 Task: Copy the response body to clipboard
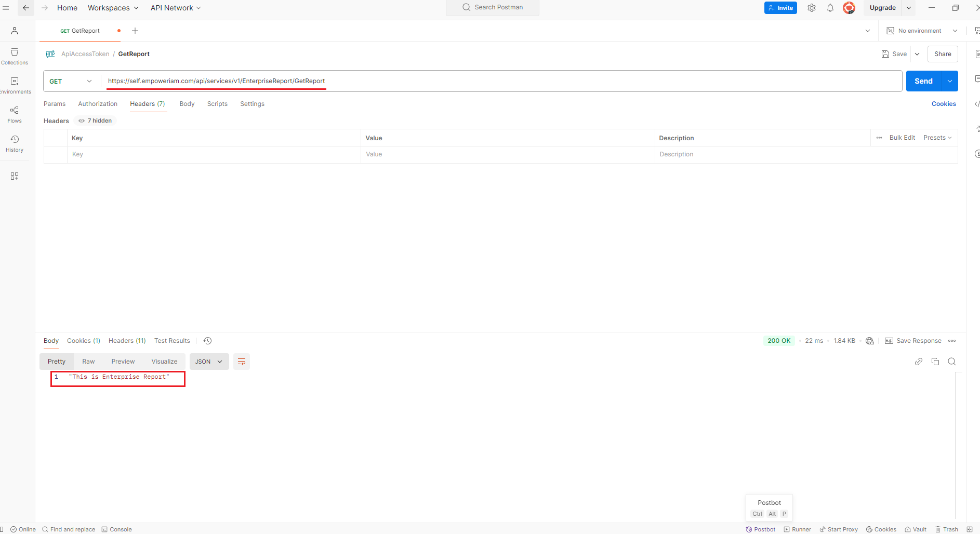coord(935,362)
